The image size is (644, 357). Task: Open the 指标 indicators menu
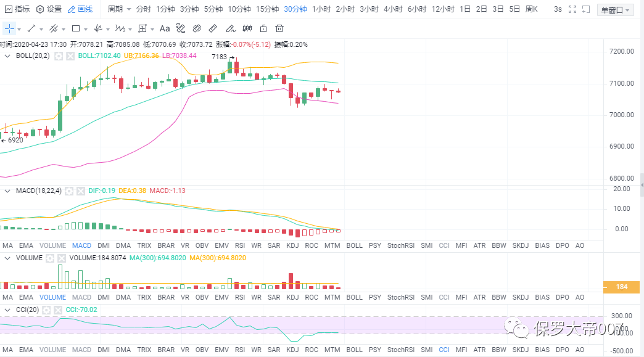pos(17,9)
